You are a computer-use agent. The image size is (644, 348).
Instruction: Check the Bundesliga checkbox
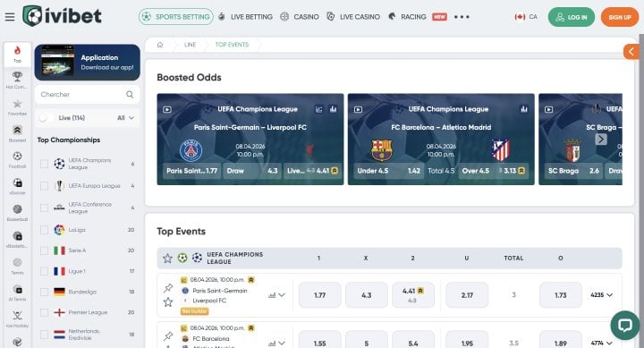click(x=44, y=292)
